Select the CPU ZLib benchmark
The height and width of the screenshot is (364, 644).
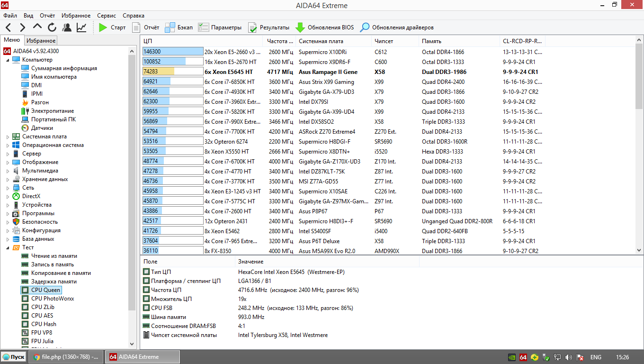pos(43,307)
